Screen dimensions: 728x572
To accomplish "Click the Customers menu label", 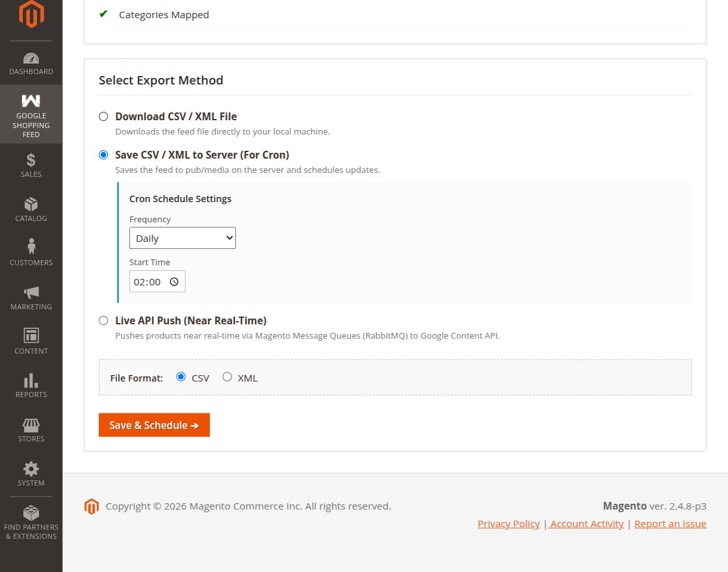I will (x=31, y=263).
